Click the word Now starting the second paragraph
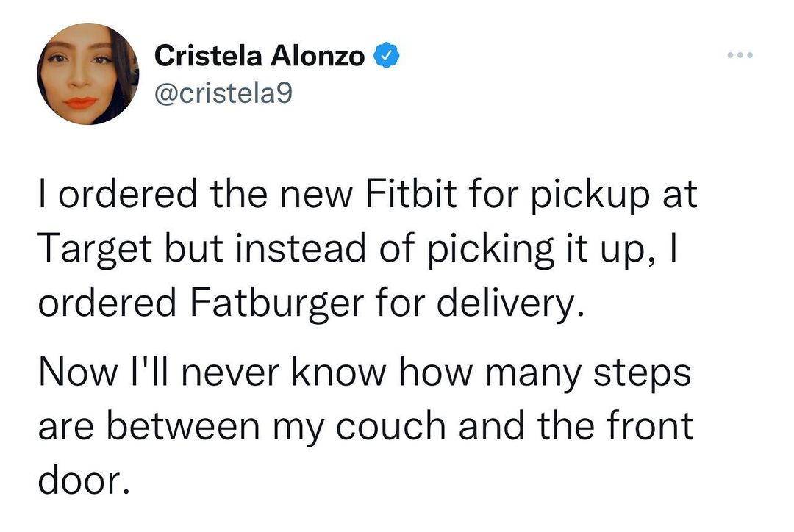The image size is (794, 532). click(x=74, y=373)
